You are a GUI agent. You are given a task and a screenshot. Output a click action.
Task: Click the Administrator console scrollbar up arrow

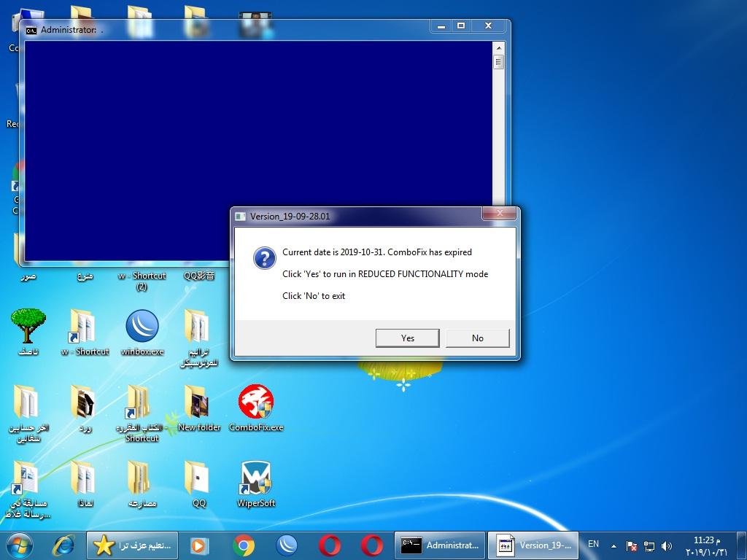[498, 48]
